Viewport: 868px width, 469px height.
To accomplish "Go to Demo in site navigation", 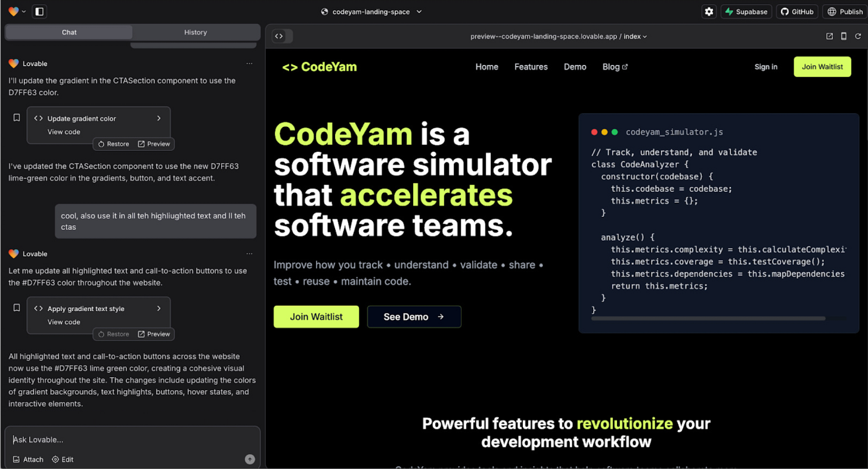I will click(x=575, y=67).
